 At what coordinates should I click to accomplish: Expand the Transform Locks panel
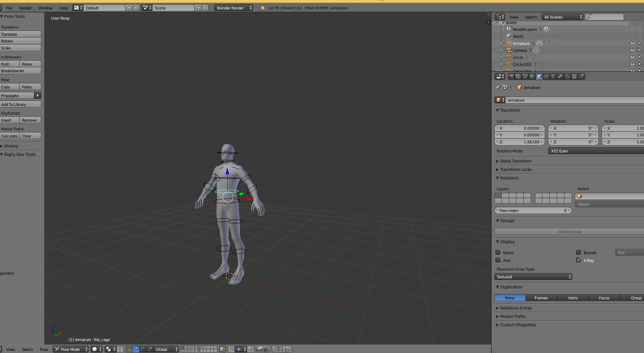pos(516,169)
